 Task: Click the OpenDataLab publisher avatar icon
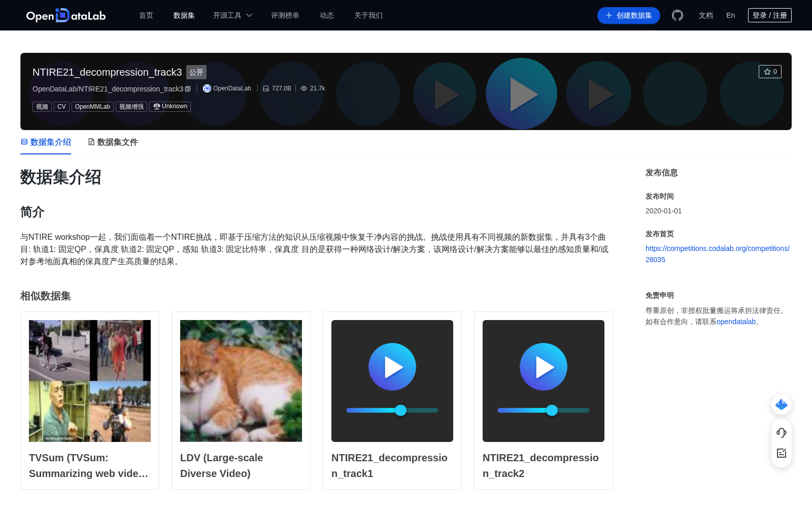(x=207, y=88)
